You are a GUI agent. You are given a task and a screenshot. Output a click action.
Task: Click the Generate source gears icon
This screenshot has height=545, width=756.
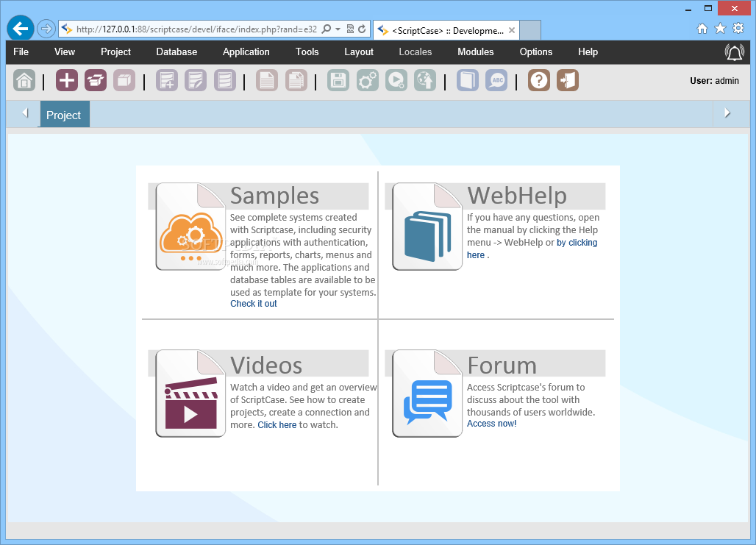pos(368,81)
